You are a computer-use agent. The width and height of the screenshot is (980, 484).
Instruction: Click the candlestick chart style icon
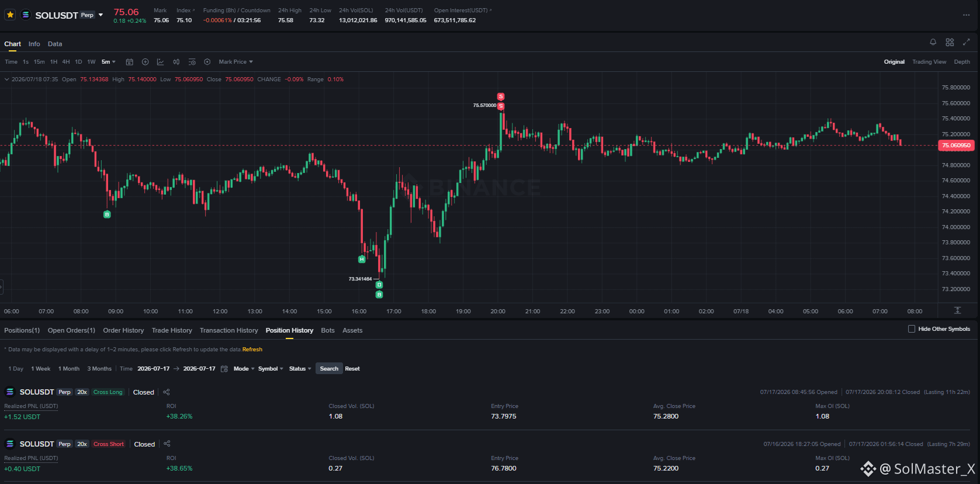[x=176, y=62]
